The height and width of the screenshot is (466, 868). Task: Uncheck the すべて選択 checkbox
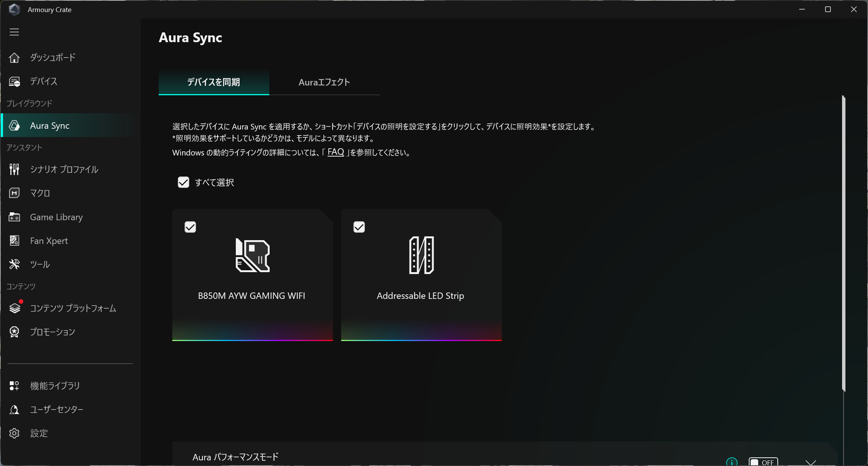point(184,183)
